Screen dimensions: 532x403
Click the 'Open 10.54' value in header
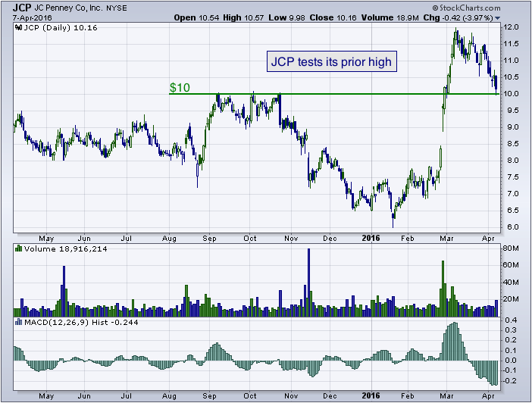point(196,17)
